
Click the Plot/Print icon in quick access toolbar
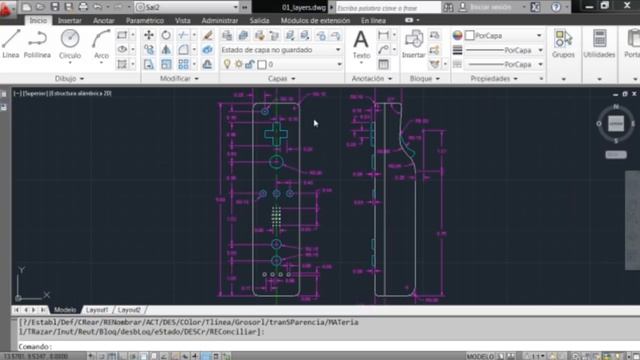83,7
